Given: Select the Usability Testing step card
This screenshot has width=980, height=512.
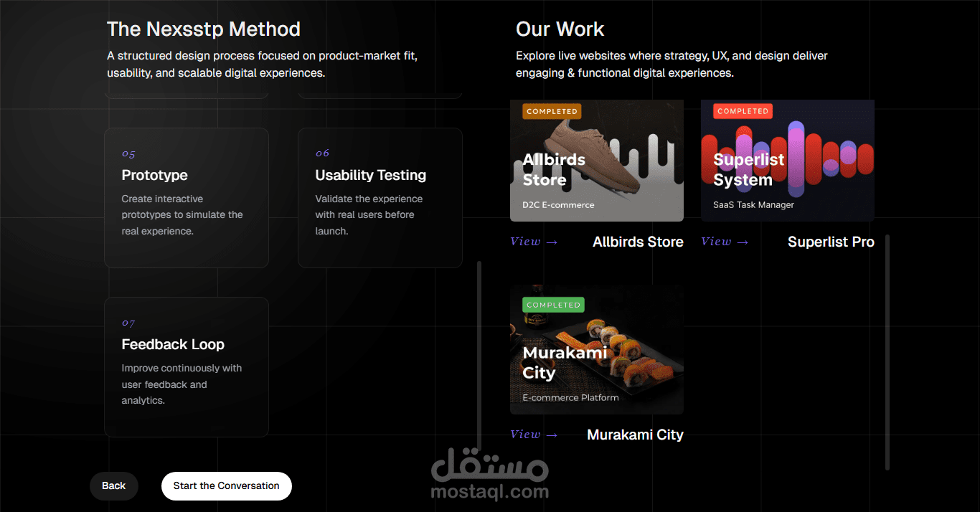Looking at the screenshot, I should pyautogui.click(x=380, y=198).
